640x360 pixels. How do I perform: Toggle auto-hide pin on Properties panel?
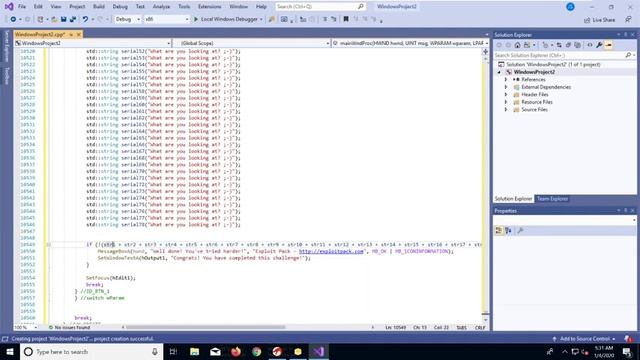[x=625, y=211]
